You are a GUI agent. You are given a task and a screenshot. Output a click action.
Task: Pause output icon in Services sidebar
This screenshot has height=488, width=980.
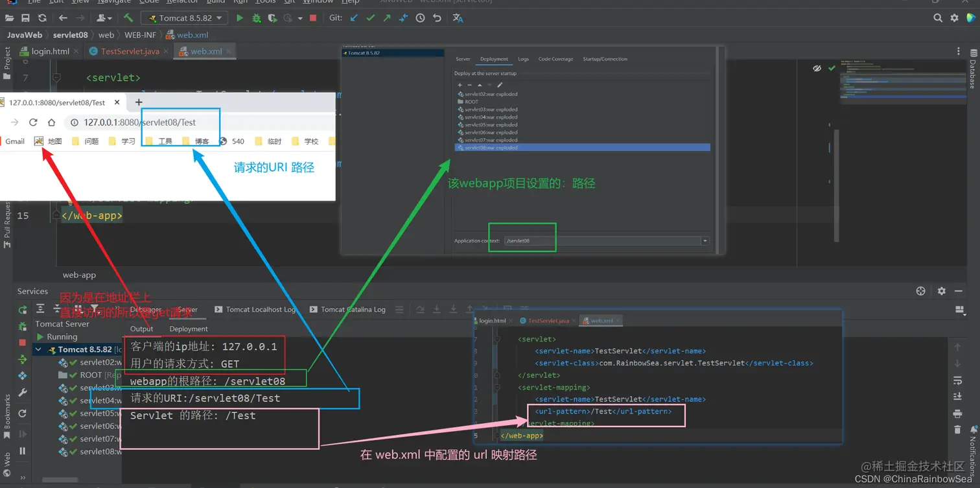[x=23, y=450]
